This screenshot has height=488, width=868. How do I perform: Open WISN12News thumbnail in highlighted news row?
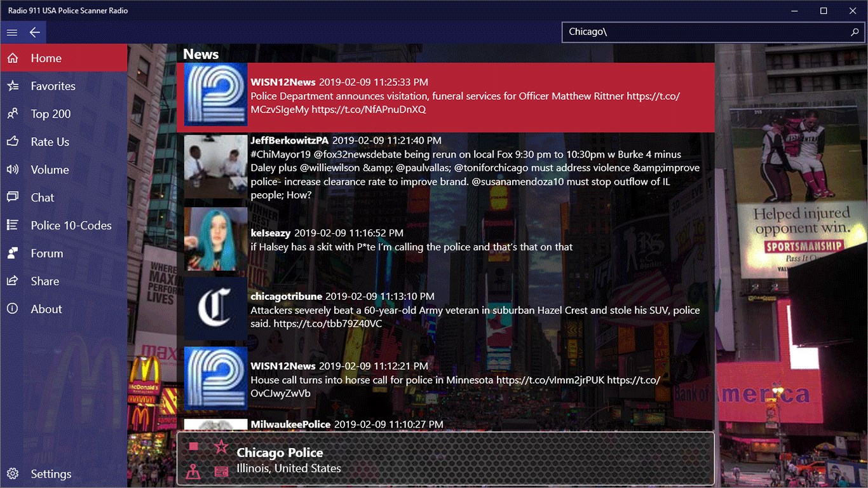[x=215, y=94]
